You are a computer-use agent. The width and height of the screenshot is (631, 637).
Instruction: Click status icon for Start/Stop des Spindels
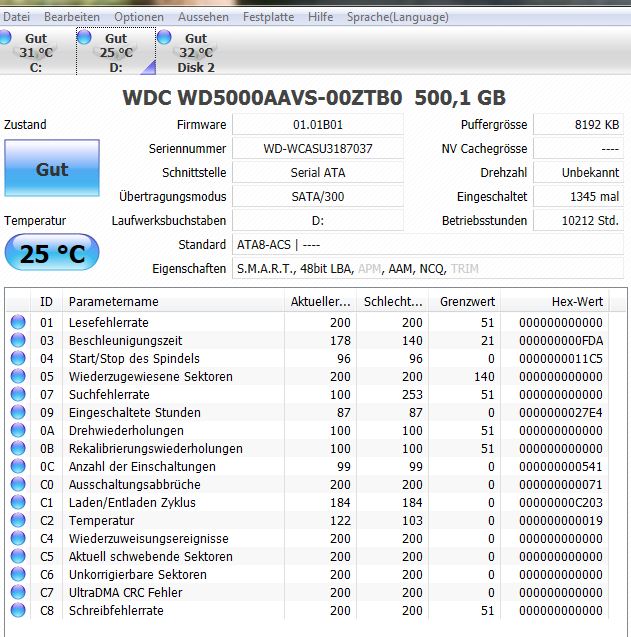(x=18, y=358)
